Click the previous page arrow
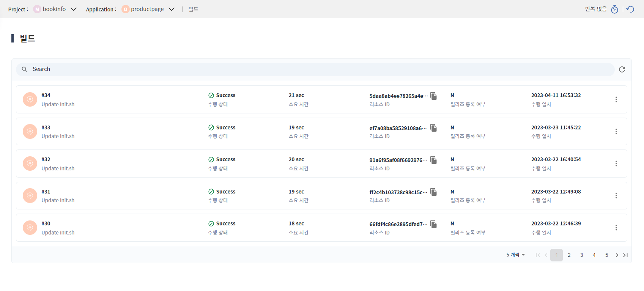Viewport: 644px width, 291px height. pyautogui.click(x=546, y=255)
